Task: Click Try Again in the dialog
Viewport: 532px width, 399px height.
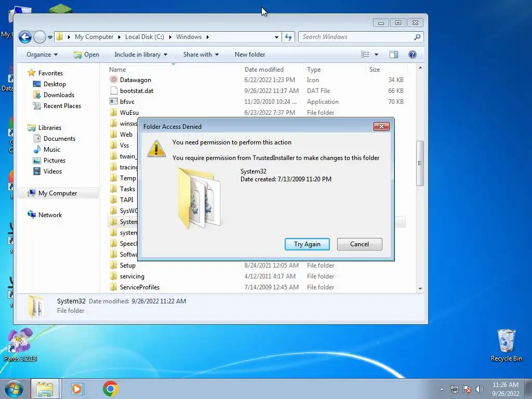Action: [307, 244]
